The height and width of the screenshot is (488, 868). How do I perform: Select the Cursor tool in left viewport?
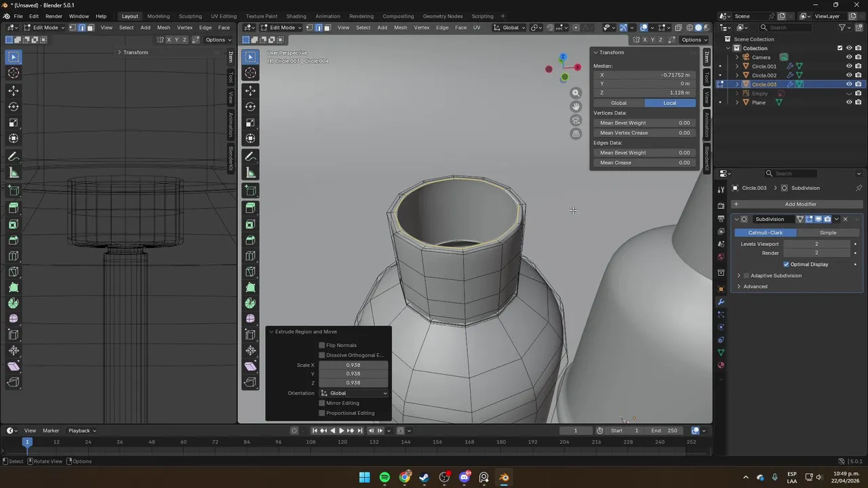[14, 73]
